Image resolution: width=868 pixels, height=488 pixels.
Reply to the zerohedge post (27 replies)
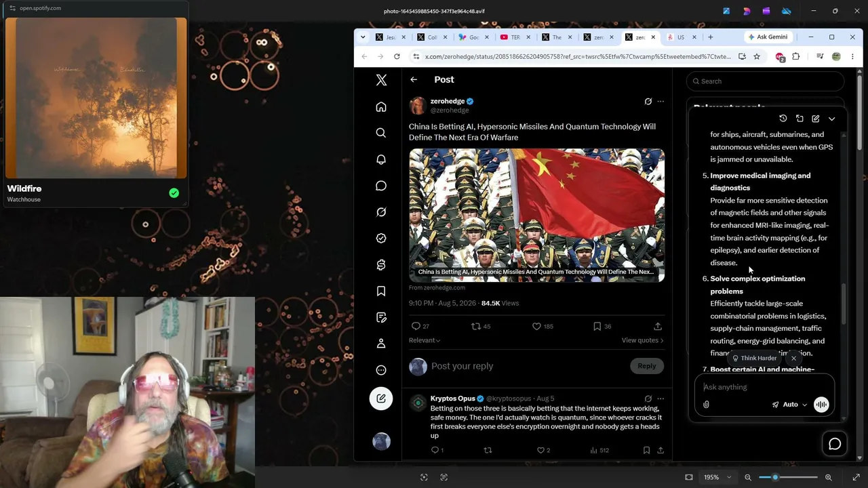[420, 327]
